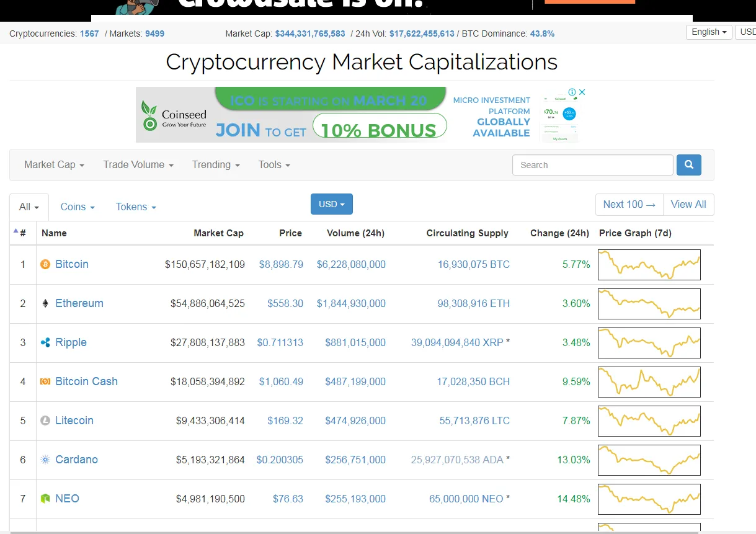The image size is (756, 534).
Task: Click the View All button
Action: (x=688, y=204)
